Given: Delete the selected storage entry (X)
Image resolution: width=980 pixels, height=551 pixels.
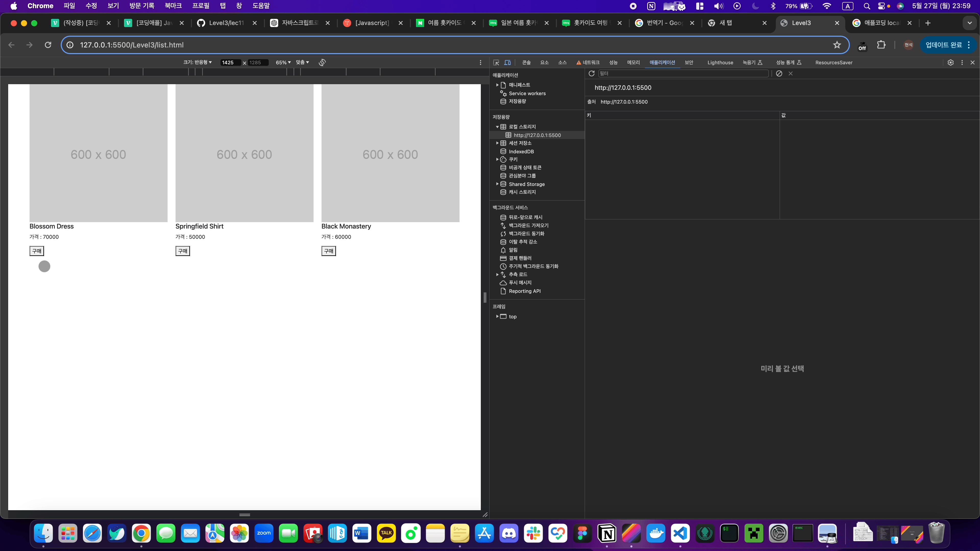Looking at the screenshot, I should 791,73.
